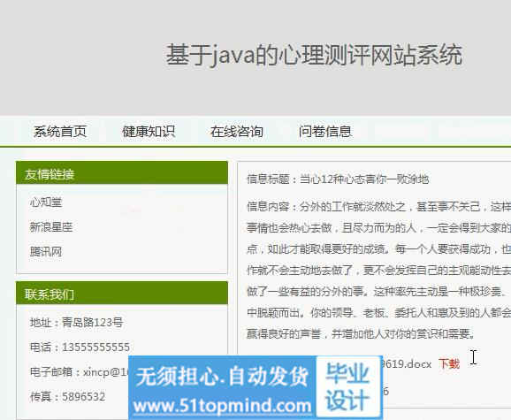This screenshot has height=420, width=511.
Task: Select 问卷信息 navigation item
Action: 325,132
